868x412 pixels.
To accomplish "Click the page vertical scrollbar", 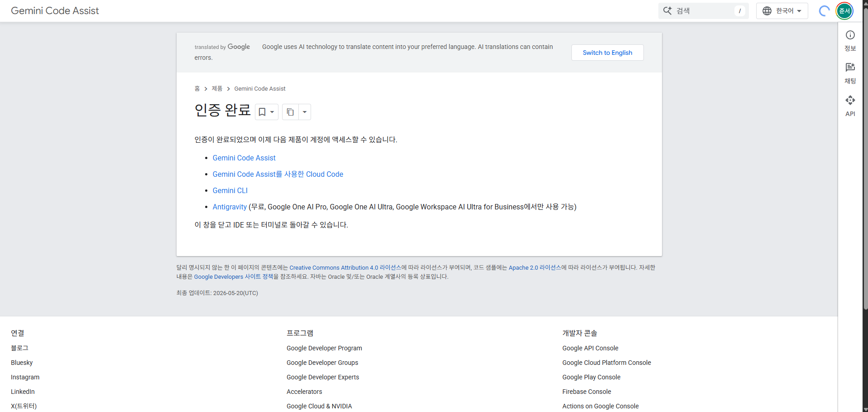I will point(865,159).
